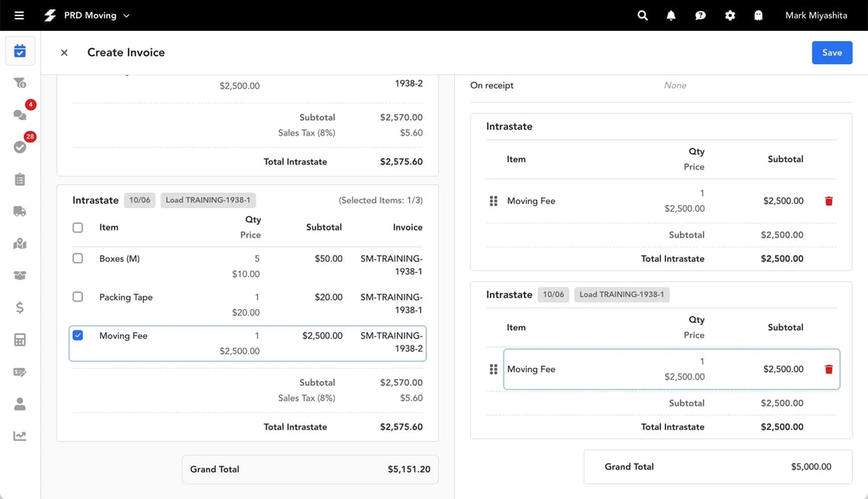The width and height of the screenshot is (868, 499).
Task: Enable the Packing Tape item checkbox
Action: (x=77, y=298)
